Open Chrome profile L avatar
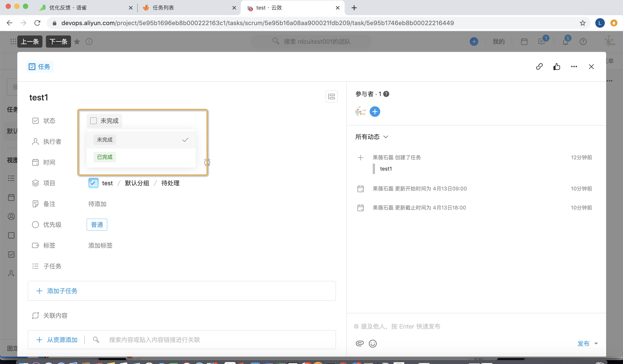Viewport: 623px width, 364px height. [x=600, y=23]
